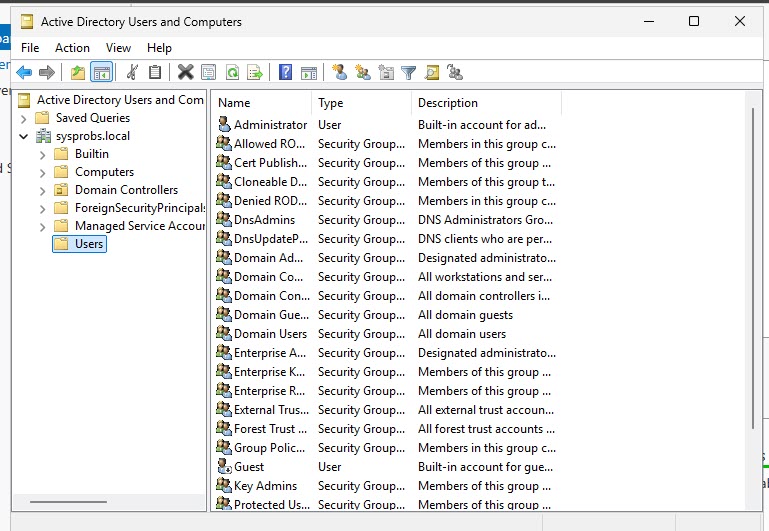Select the Domain Ad... group row
Image resolution: width=769 pixels, height=531 pixels.
(x=386, y=258)
